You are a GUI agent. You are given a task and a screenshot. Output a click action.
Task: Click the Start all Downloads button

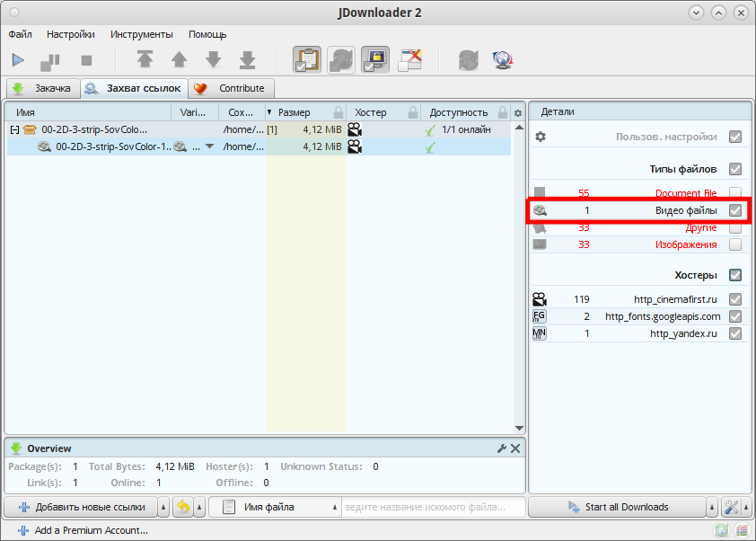[618, 507]
